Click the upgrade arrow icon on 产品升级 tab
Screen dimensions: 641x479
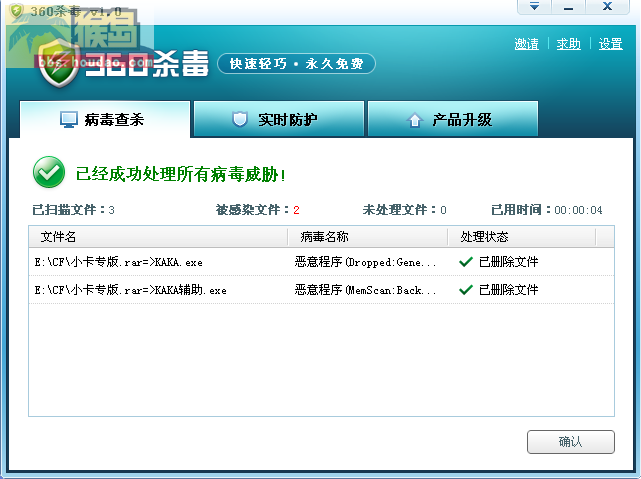point(415,120)
